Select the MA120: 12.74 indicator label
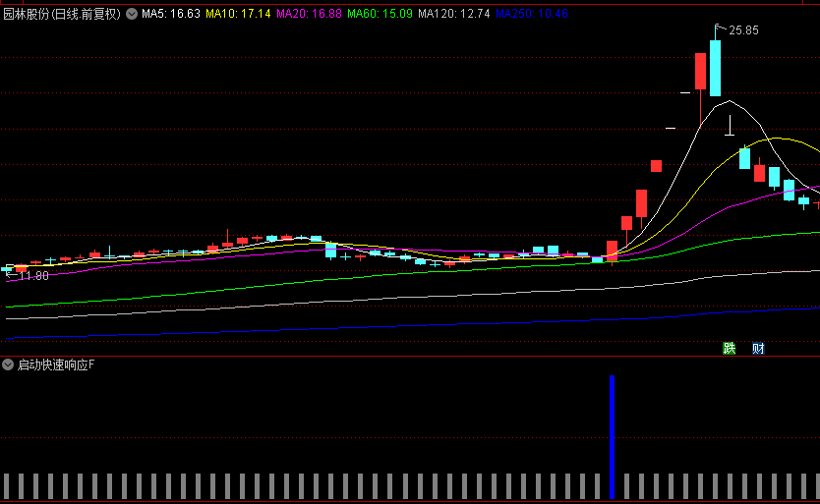 (454, 14)
